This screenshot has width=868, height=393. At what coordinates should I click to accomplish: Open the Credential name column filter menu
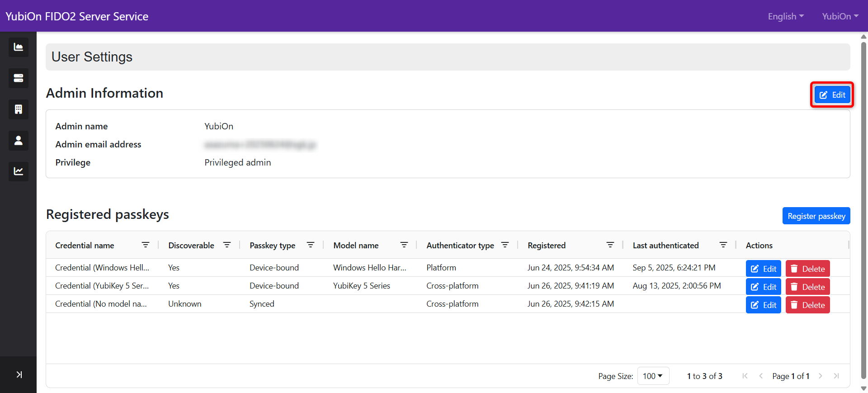pyautogui.click(x=146, y=245)
